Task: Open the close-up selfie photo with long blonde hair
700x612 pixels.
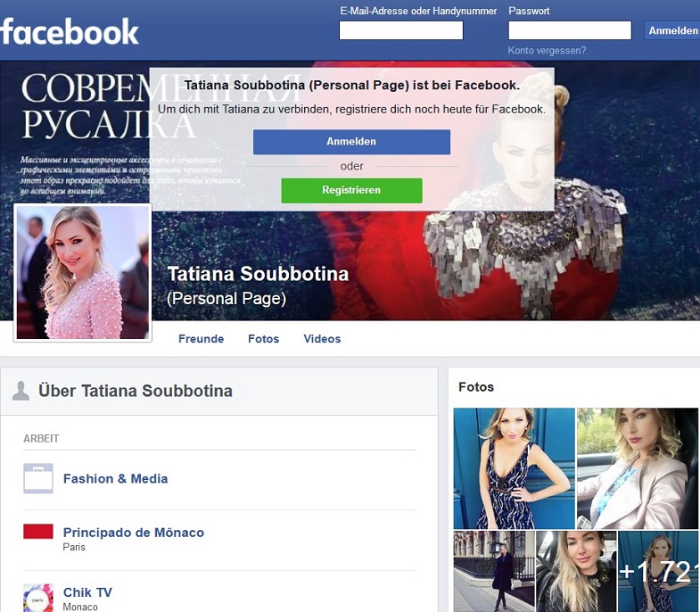Action: click(576, 571)
